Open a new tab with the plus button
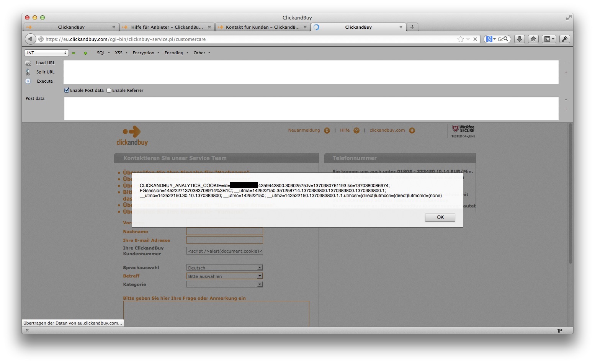The height and width of the screenshot is (364, 595). pyautogui.click(x=412, y=27)
